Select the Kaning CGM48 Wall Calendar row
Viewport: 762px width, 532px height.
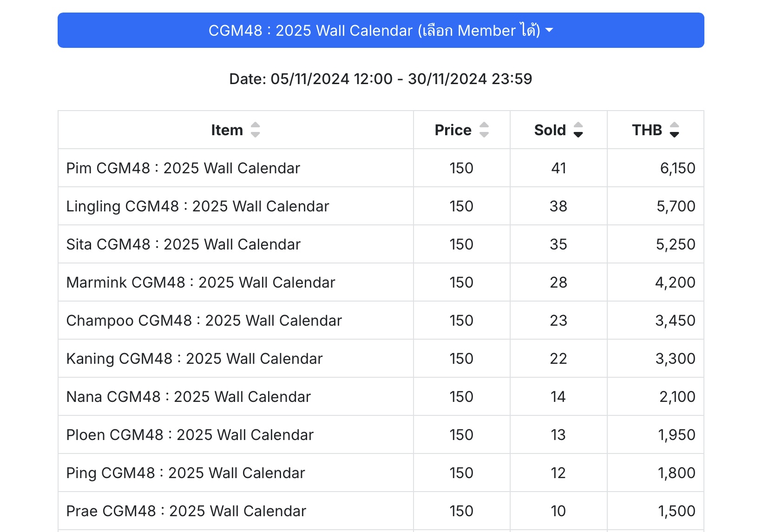[x=381, y=358]
